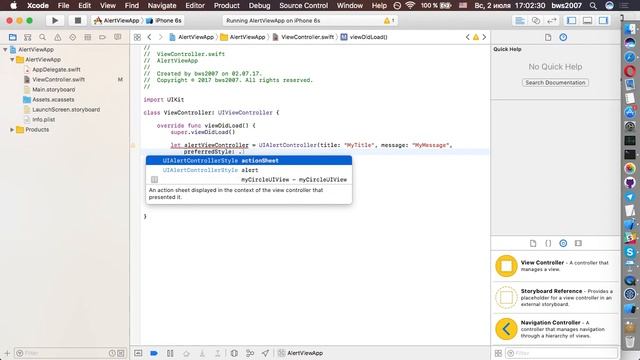Open the Product menu
The width and height of the screenshot is (640, 360).
pos(227,6)
